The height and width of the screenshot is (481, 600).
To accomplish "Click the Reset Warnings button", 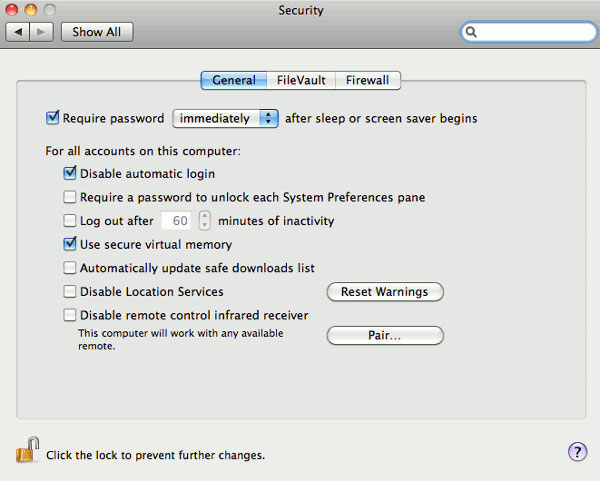I will [385, 292].
